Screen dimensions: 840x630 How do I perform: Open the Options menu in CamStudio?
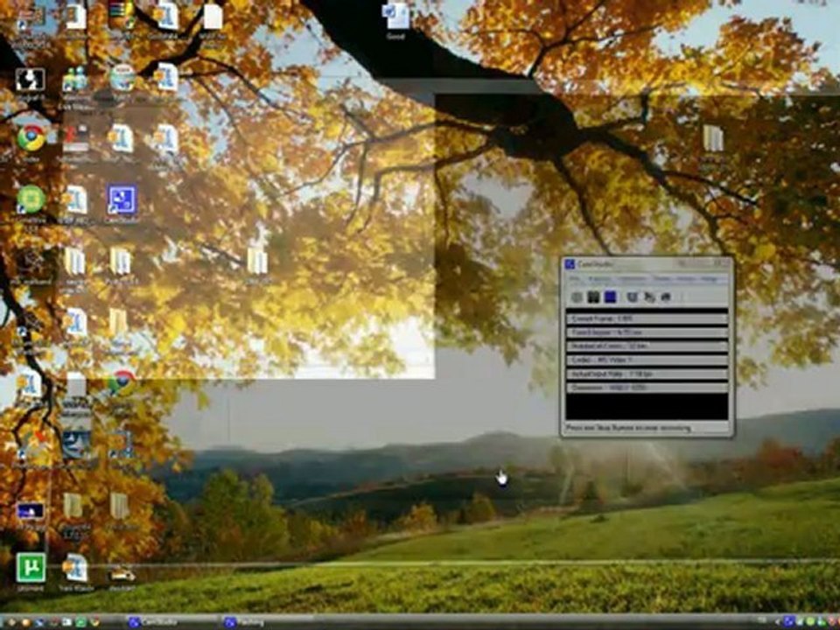(632, 279)
